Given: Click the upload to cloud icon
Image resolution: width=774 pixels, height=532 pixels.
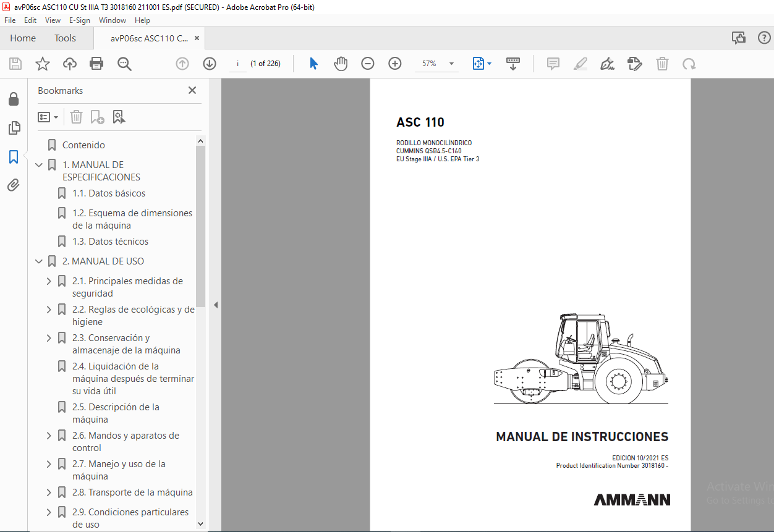Looking at the screenshot, I should coord(70,64).
